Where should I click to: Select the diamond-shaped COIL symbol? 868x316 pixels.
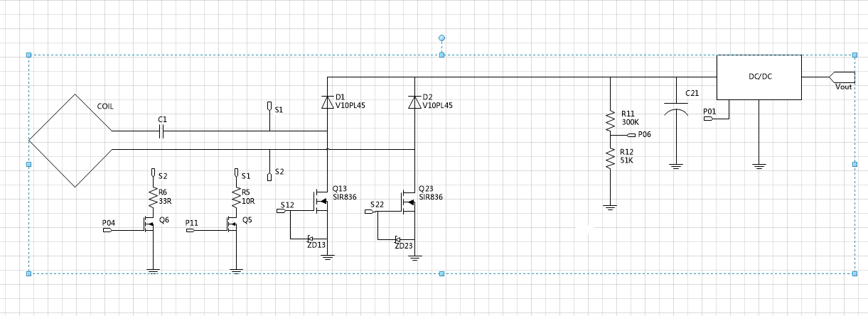coord(70,141)
